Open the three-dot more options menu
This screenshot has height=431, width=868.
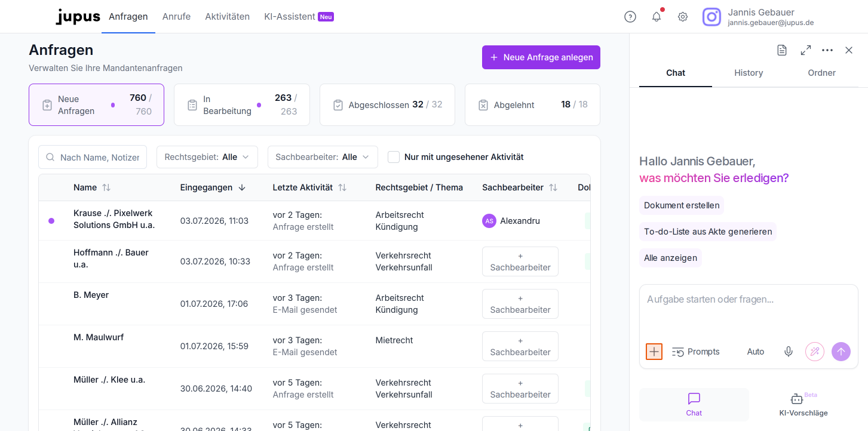coord(827,50)
